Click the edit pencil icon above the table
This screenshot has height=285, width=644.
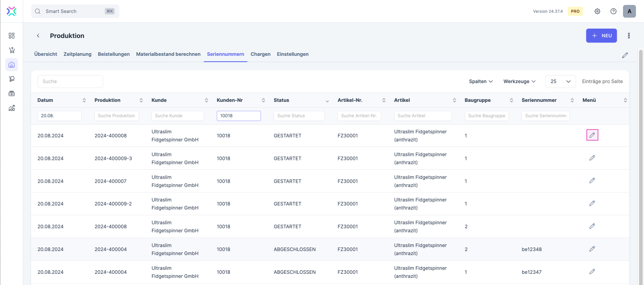coord(625,55)
